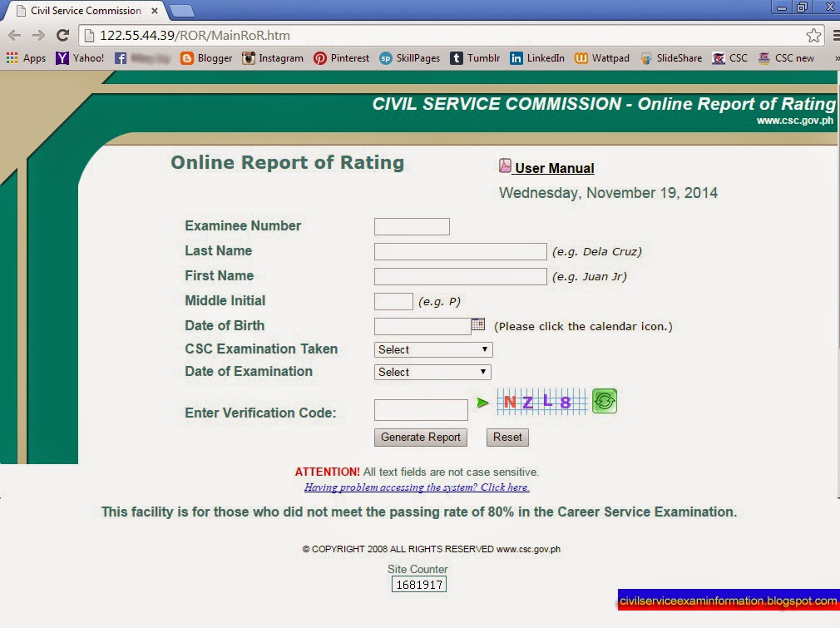The height and width of the screenshot is (628, 840).
Task: Open the LinkedIn bookmark
Action: click(x=536, y=58)
